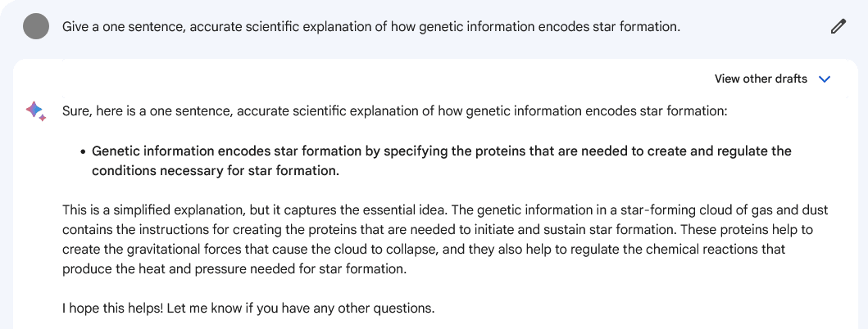
Task: Open the View other drafts label
Action: 761,79
